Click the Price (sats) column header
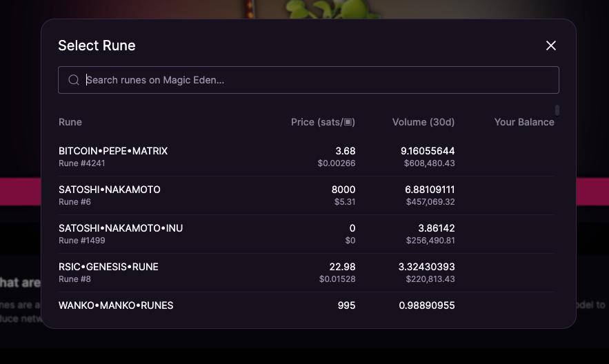This screenshot has width=609, height=364. click(x=323, y=122)
